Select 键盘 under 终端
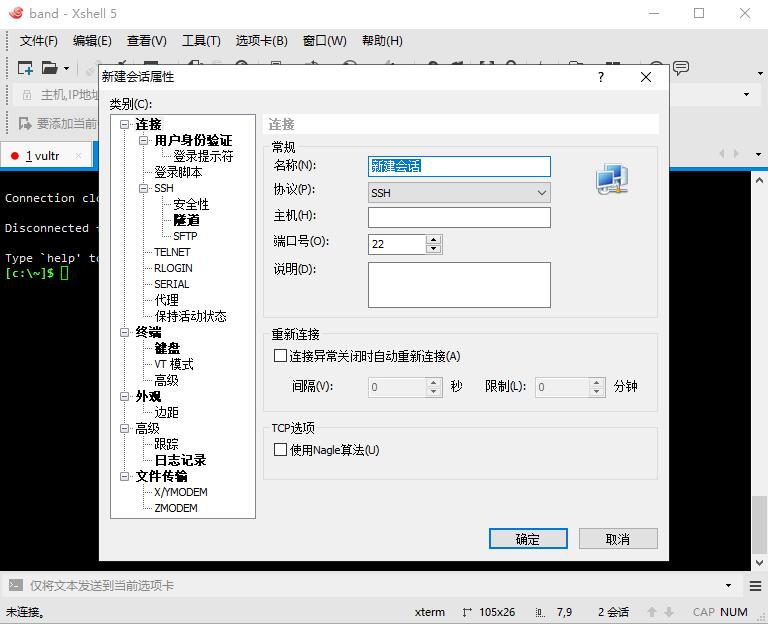This screenshot has width=768, height=624. click(167, 348)
